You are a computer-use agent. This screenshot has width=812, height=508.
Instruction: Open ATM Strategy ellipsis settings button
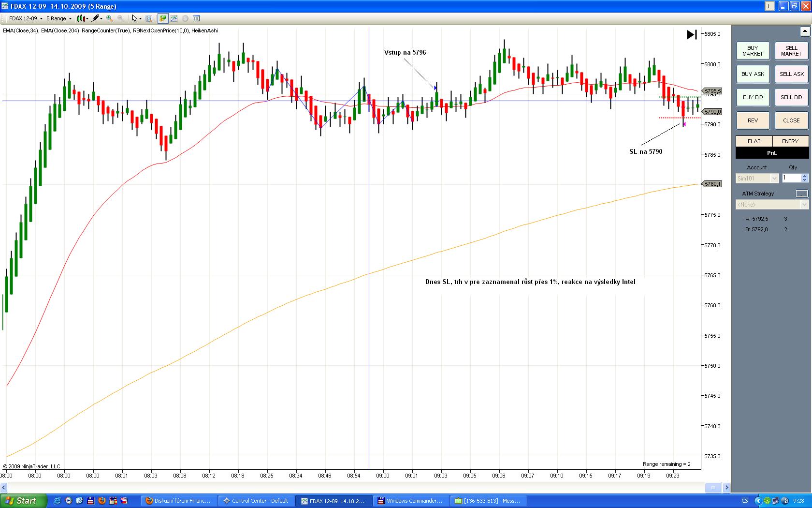click(x=801, y=194)
